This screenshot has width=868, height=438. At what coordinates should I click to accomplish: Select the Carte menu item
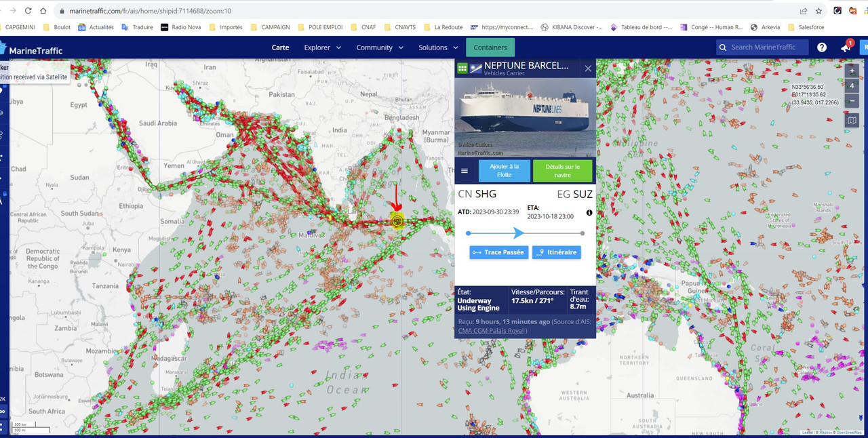280,47
